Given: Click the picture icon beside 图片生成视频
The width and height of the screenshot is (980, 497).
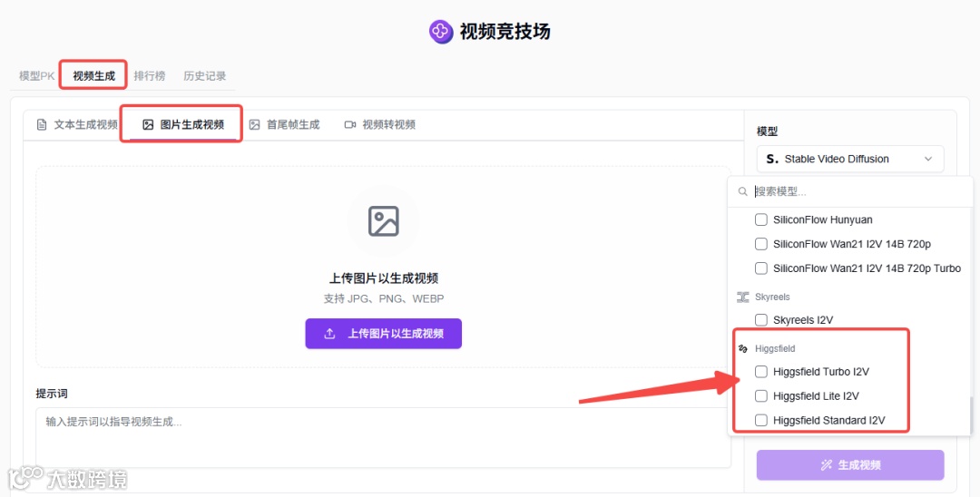Looking at the screenshot, I should pyautogui.click(x=148, y=125).
